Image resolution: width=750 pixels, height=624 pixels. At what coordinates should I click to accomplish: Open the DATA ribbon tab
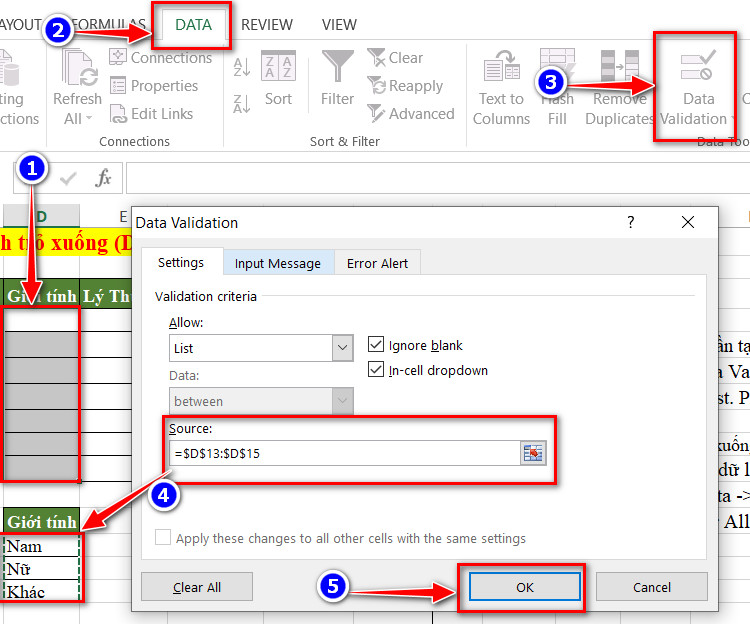tap(193, 24)
